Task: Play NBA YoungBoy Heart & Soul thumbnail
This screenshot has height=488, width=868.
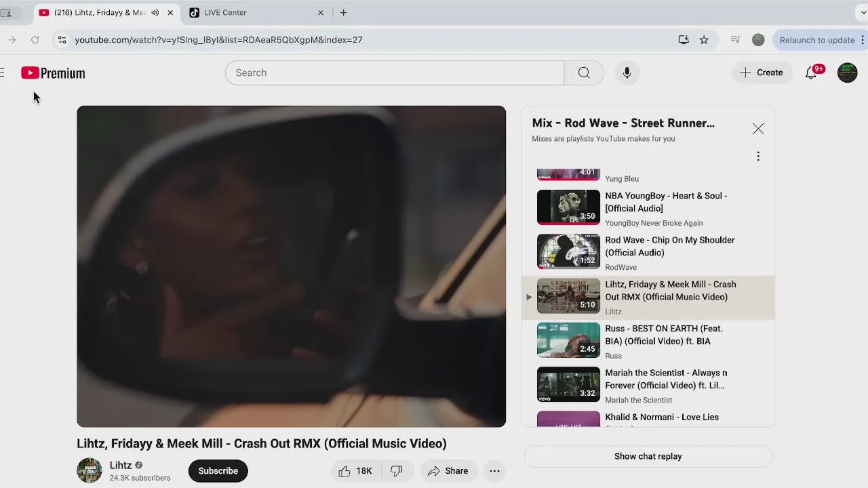Action: pos(568,207)
